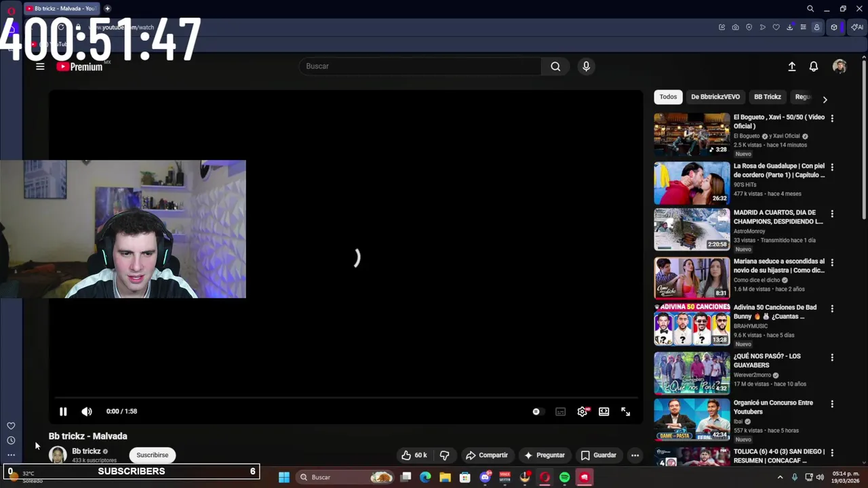Open options menu for El Bogueto 50/50
868x488 pixels.
point(832,118)
